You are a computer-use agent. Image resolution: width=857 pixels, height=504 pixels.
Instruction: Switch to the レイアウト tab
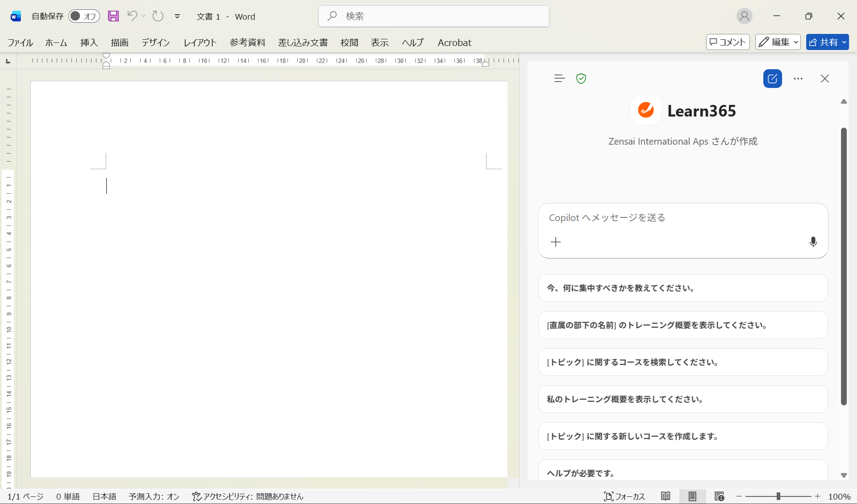[x=200, y=42]
